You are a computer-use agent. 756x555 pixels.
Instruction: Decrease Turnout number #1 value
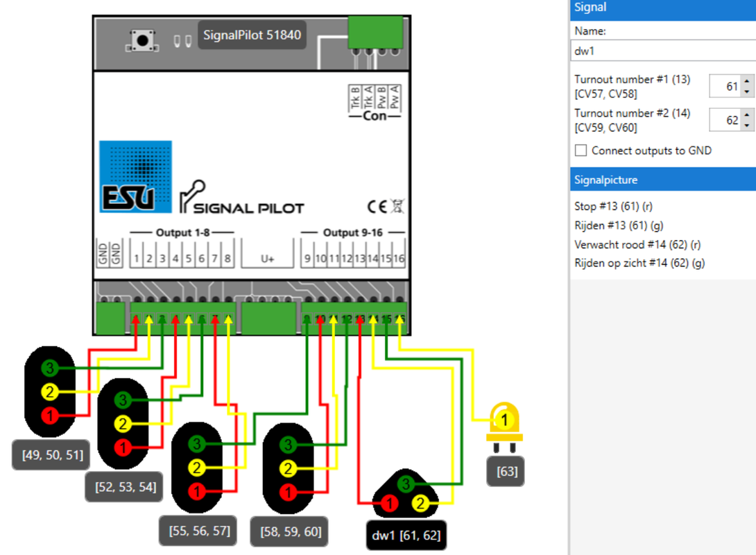[x=747, y=92]
